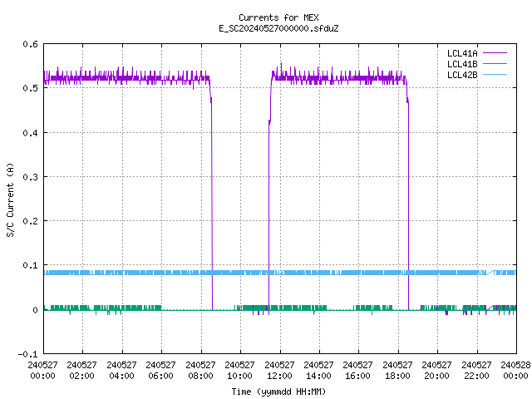Viewport: 532px width, 399px height.
Task: Click the 0.4 y-axis tick label
Action: click(x=30, y=133)
